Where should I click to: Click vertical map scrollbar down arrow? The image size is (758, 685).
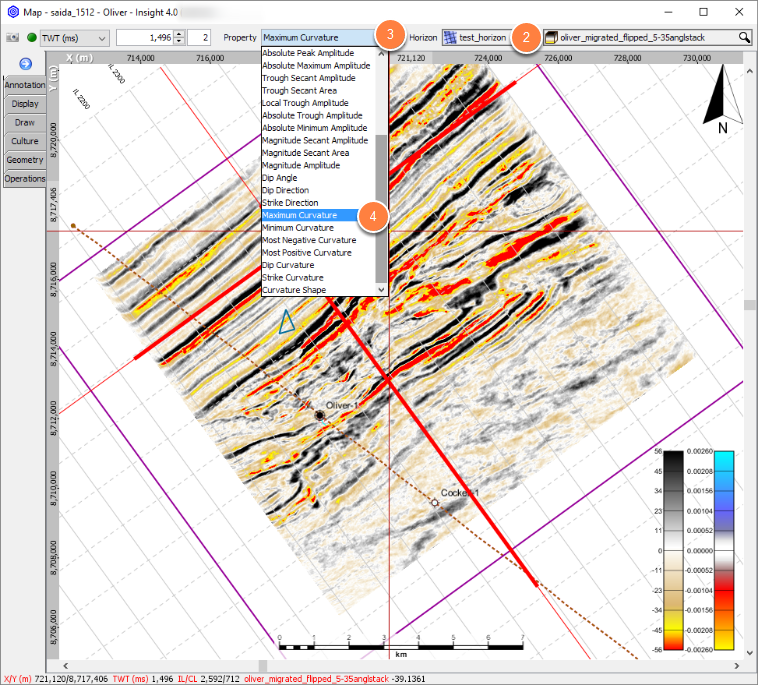(x=750, y=653)
